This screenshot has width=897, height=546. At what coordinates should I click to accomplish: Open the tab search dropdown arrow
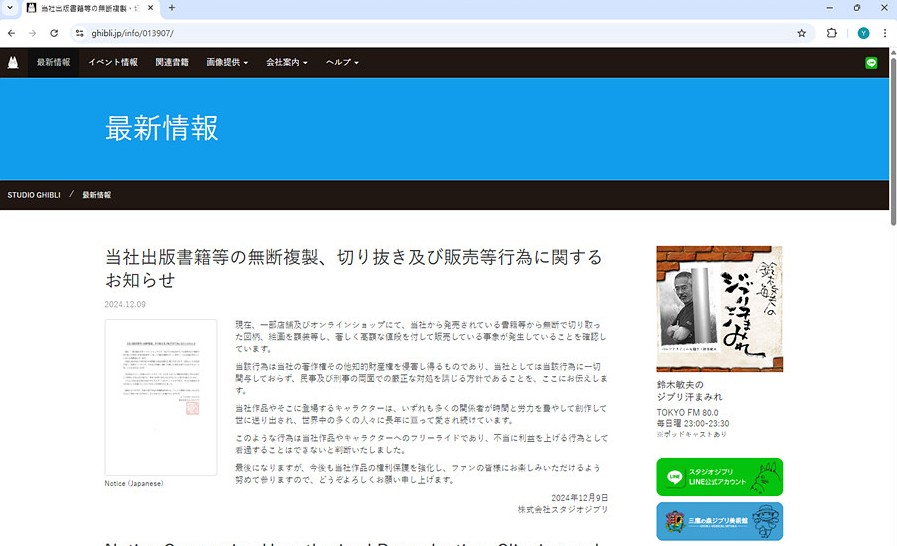[11, 8]
